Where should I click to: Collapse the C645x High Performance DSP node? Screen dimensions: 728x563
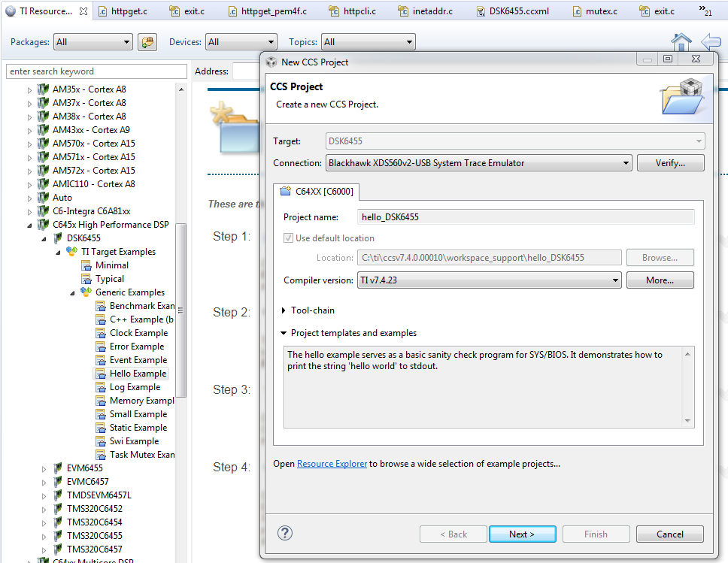pos(30,226)
